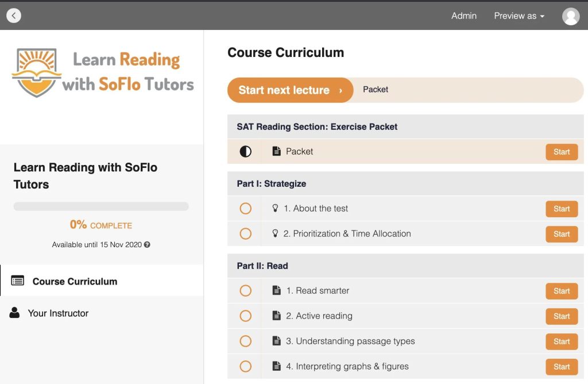The width and height of the screenshot is (588, 384).
Task: Open 4. Interpreting graphs & figures title
Action: 347,366
